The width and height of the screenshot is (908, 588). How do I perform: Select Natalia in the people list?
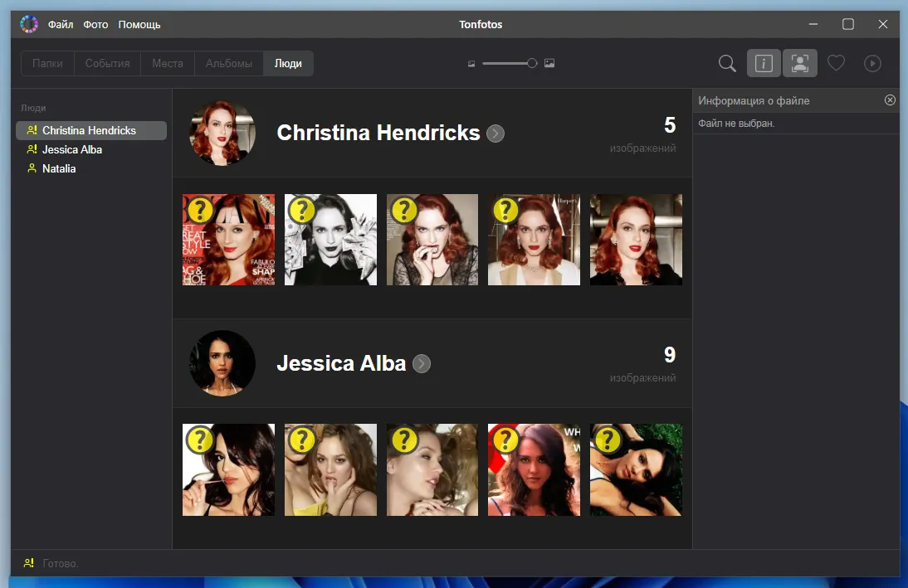point(59,168)
